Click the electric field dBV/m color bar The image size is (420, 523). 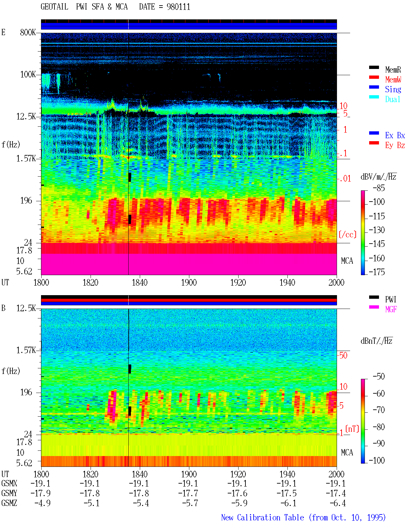pos(363,233)
